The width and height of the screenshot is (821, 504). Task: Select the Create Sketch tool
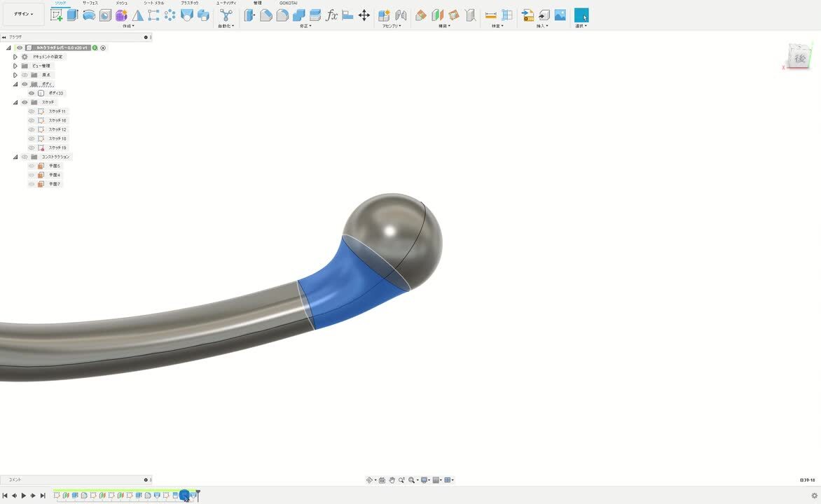(56, 15)
